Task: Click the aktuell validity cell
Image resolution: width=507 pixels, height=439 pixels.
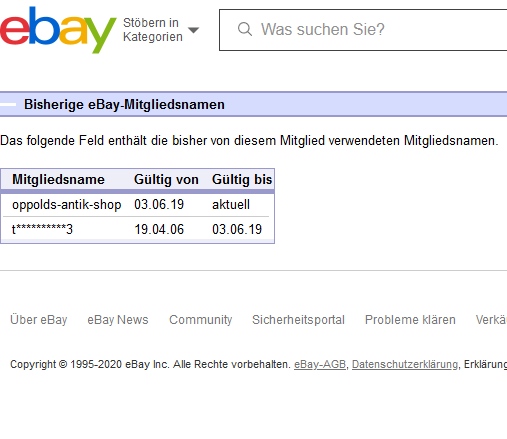Action: 231,205
